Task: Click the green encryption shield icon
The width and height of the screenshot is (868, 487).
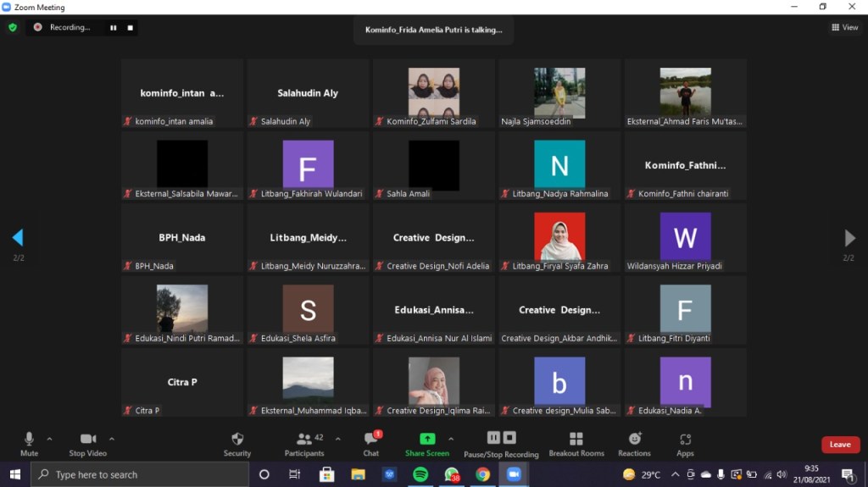Action: 13,27
